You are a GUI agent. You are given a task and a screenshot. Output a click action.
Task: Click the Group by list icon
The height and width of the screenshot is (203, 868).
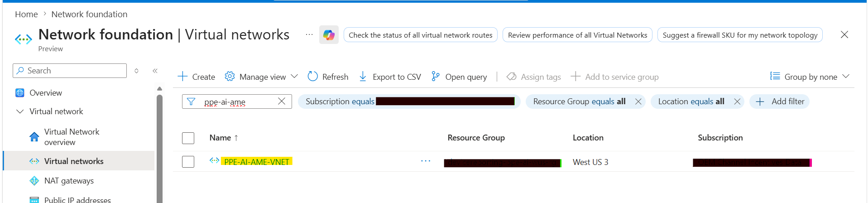[775, 76]
